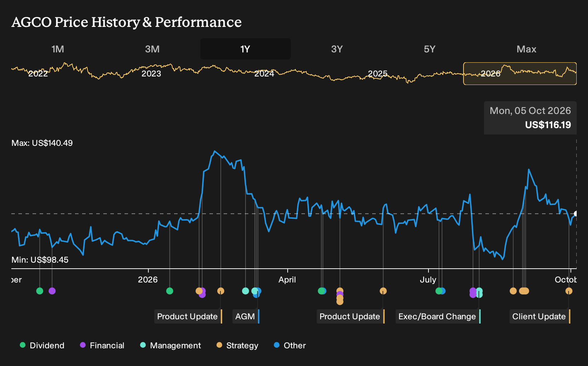Click the 2024 area in overview chart

(x=264, y=74)
